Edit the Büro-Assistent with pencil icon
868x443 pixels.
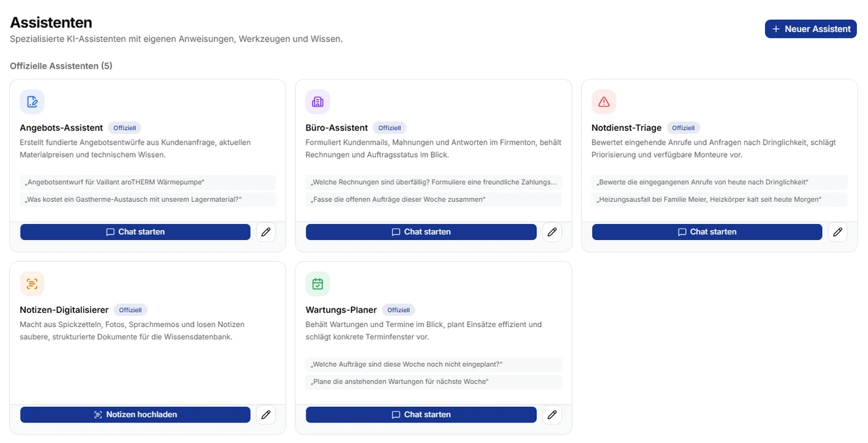coord(552,232)
